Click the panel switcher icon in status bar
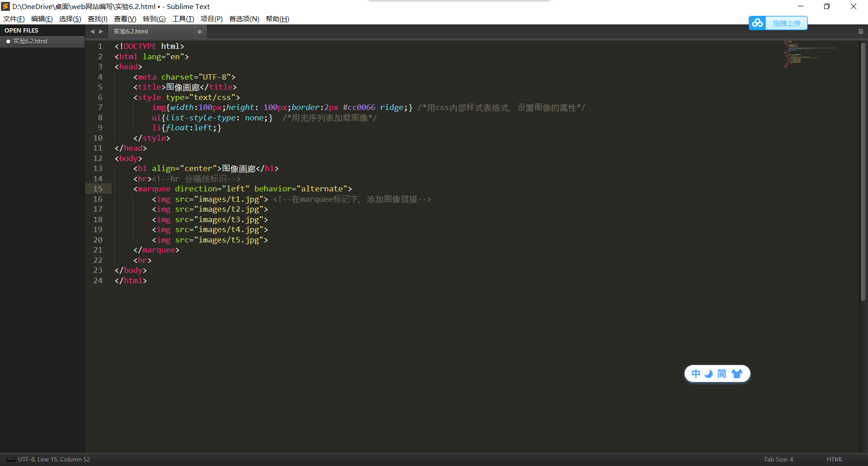The height and width of the screenshot is (466, 868). pyautogui.click(x=11, y=459)
